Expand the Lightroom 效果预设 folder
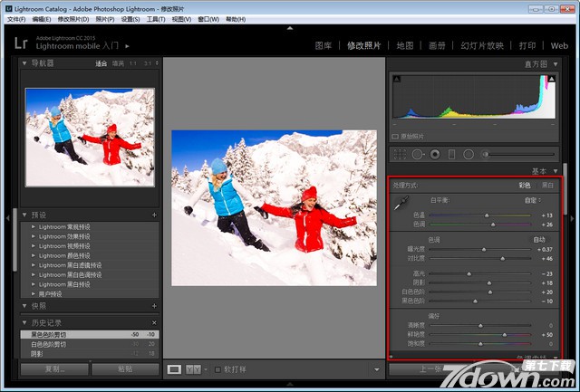 point(34,236)
